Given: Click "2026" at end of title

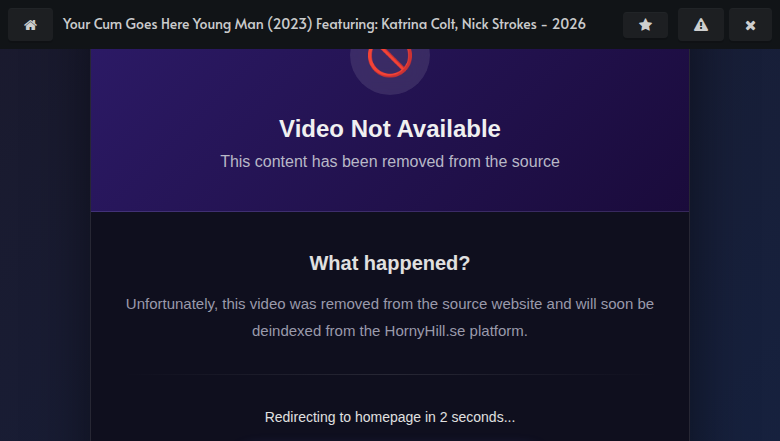Looking at the screenshot, I should click(x=568, y=24).
